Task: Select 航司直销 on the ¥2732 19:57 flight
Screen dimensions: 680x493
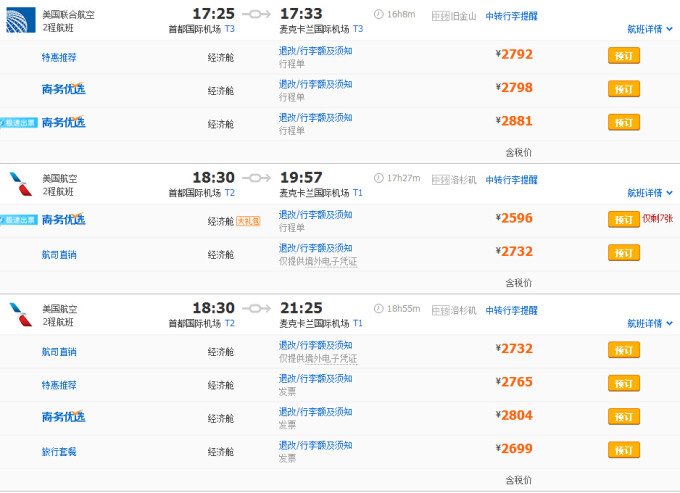Action: click(x=58, y=254)
